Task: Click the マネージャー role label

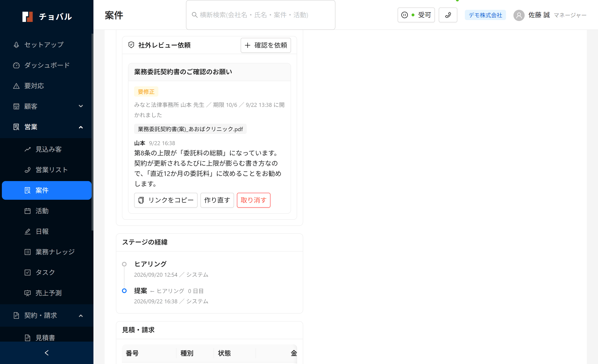Action: 570,15
